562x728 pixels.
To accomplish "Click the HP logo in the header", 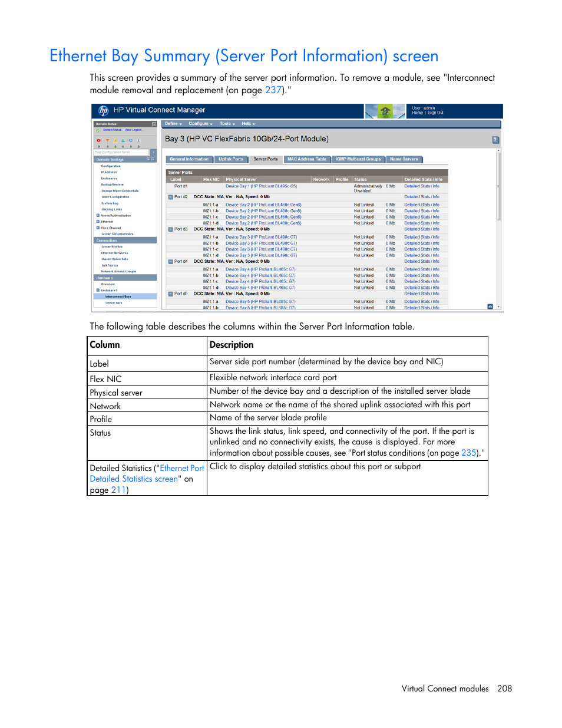I will click(104, 110).
